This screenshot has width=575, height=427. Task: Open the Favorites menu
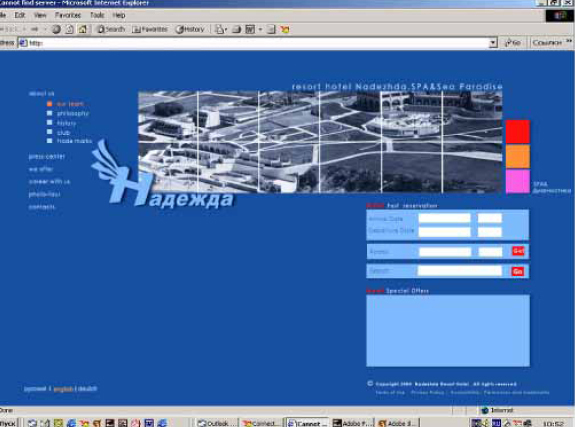click(x=68, y=15)
